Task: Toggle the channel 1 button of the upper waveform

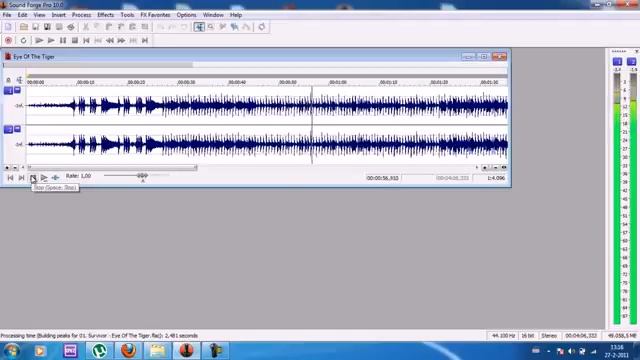Action: [x=8, y=91]
